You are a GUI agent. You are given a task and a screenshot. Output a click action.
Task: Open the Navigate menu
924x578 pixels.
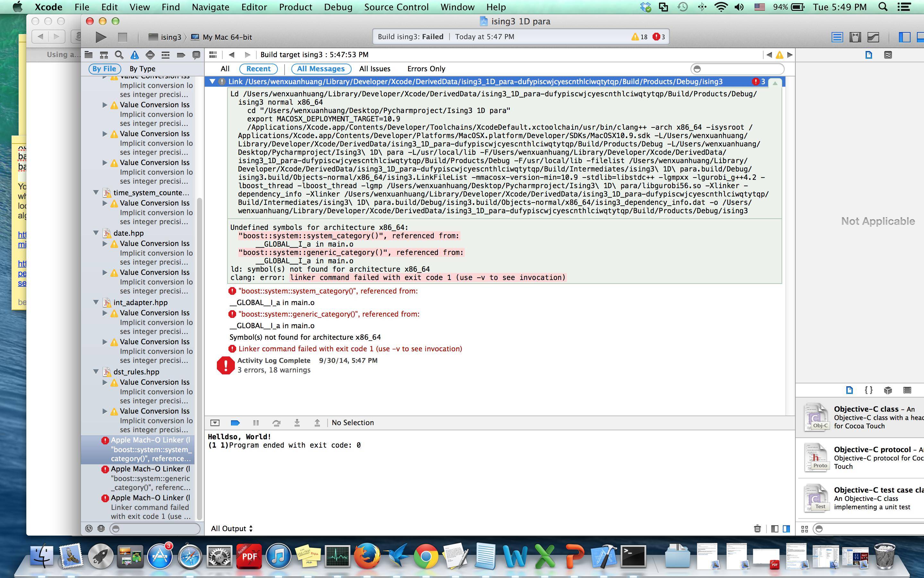pos(210,7)
